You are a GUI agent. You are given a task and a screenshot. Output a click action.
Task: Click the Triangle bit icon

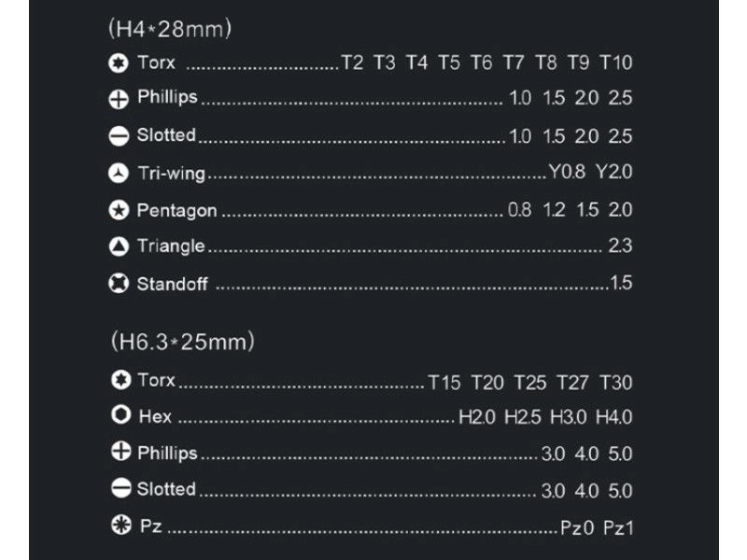click(119, 246)
